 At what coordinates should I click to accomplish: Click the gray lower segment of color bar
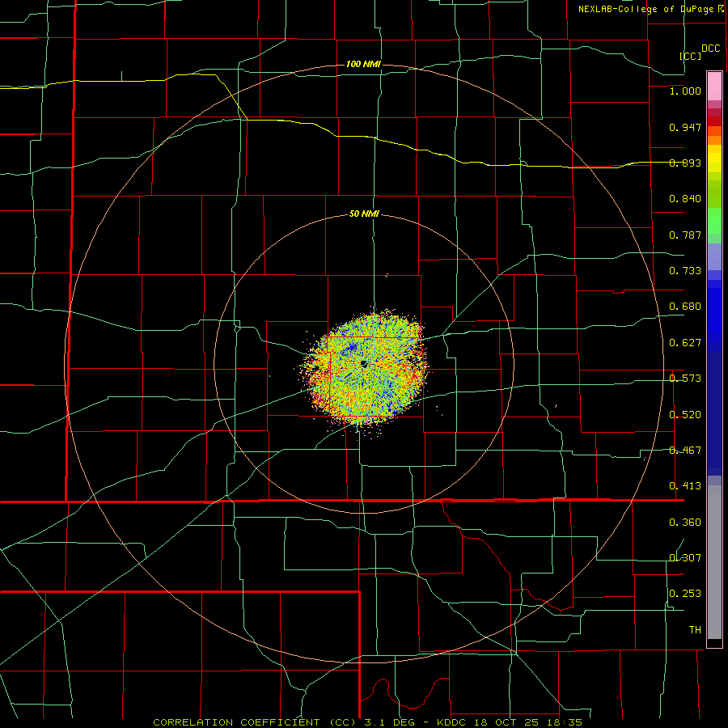[x=714, y=562]
